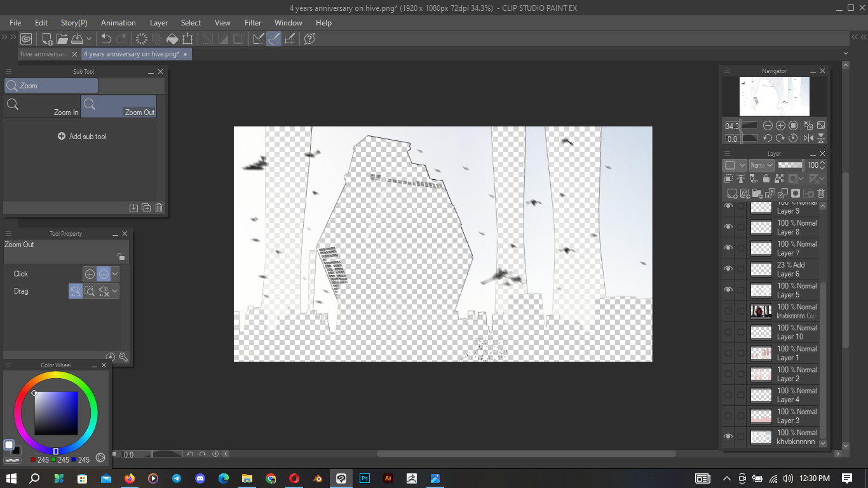Expand the Click setting dropdown arrow

pyautogui.click(x=115, y=274)
